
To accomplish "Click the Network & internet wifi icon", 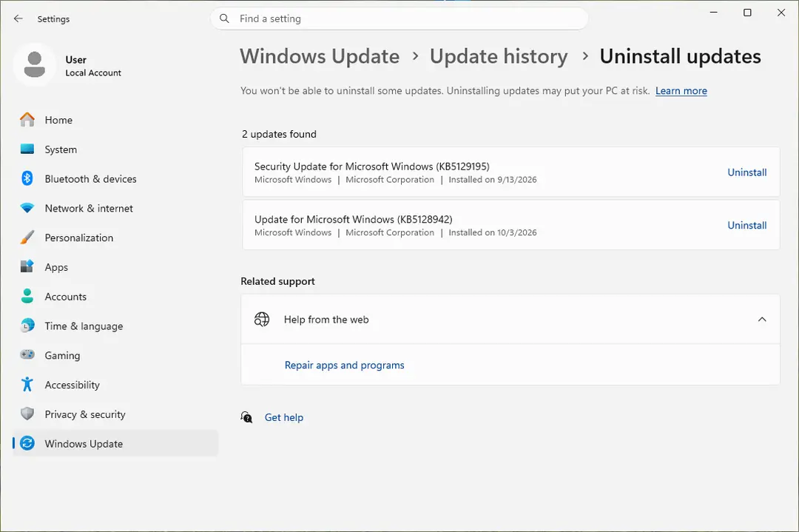I will (x=27, y=208).
